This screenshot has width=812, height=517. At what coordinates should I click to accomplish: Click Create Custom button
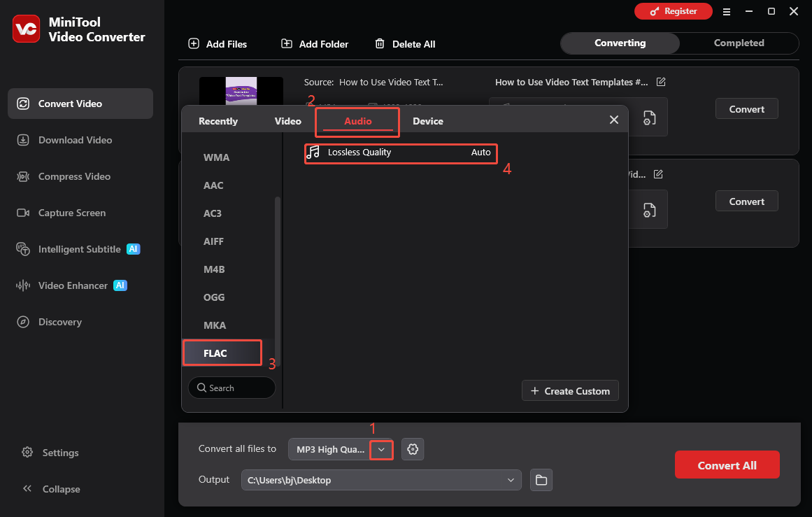570,391
